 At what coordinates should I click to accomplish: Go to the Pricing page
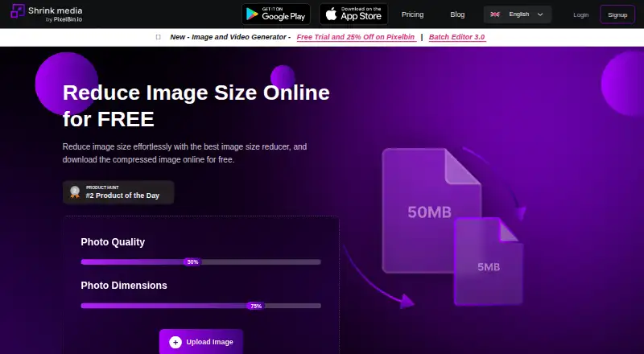point(412,14)
